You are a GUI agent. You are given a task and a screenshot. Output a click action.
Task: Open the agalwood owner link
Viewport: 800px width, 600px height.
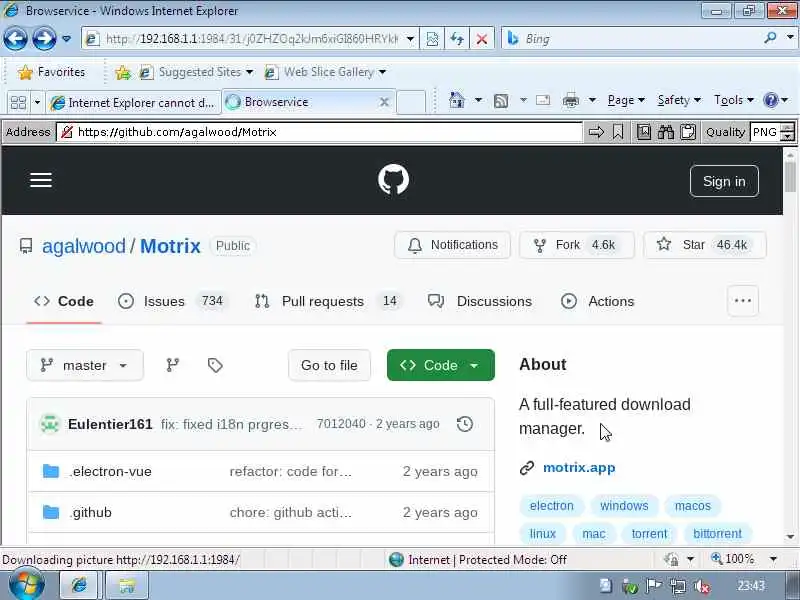[84, 246]
